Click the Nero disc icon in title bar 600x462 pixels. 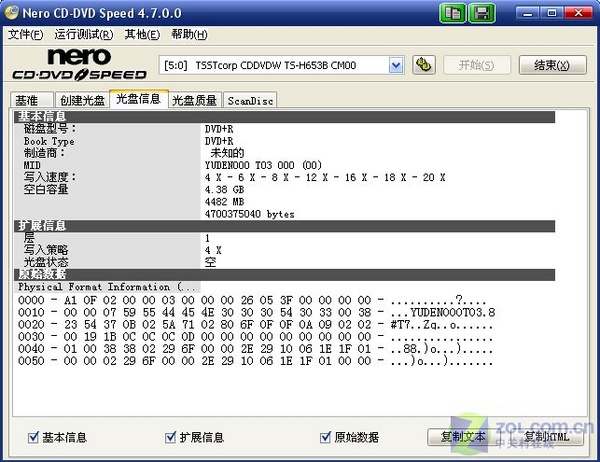pos(11,13)
